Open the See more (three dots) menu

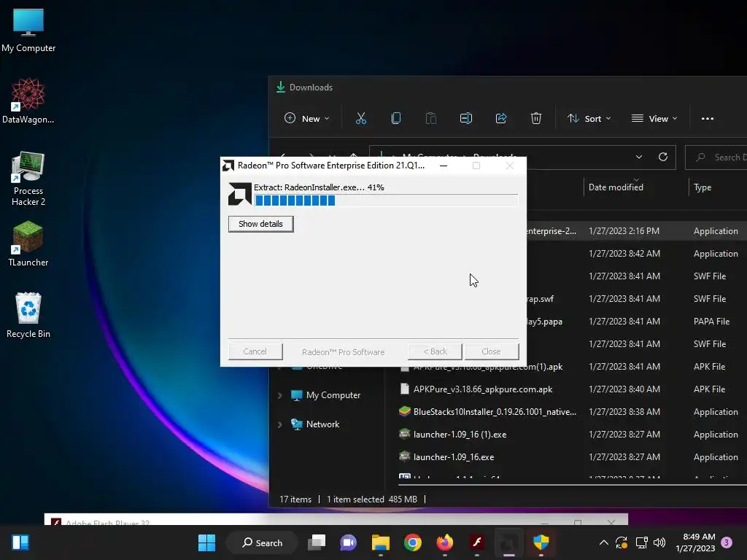point(708,119)
